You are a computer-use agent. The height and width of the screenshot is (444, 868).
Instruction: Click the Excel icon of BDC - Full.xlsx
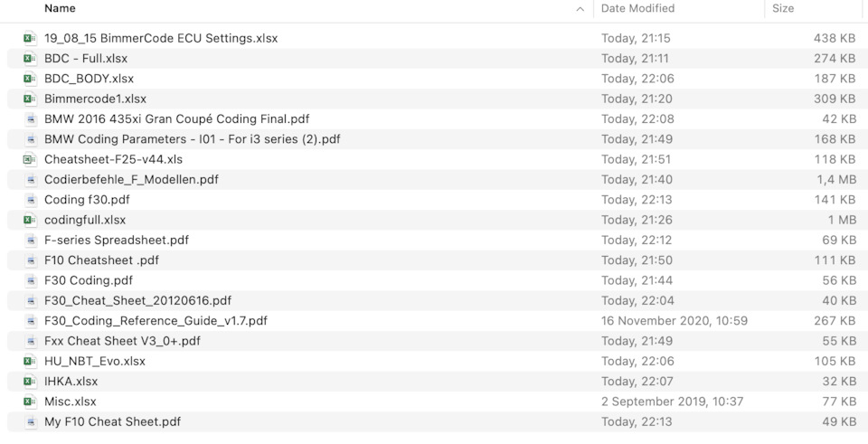pyautogui.click(x=30, y=58)
